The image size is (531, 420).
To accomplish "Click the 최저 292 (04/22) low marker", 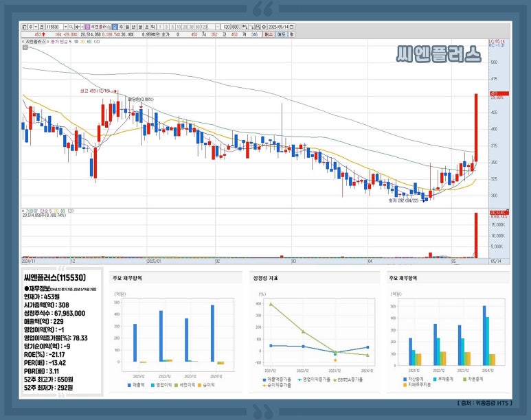I will tap(407, 200).
